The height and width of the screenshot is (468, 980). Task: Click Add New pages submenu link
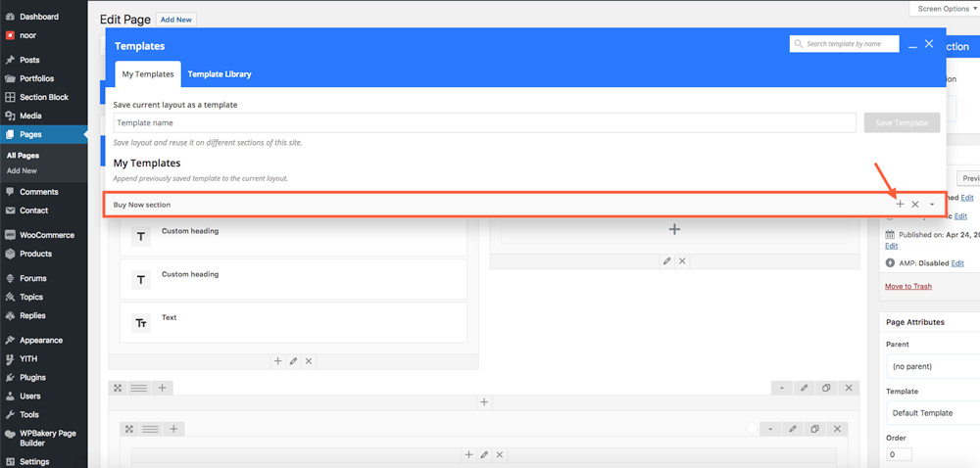pos(22,170)
